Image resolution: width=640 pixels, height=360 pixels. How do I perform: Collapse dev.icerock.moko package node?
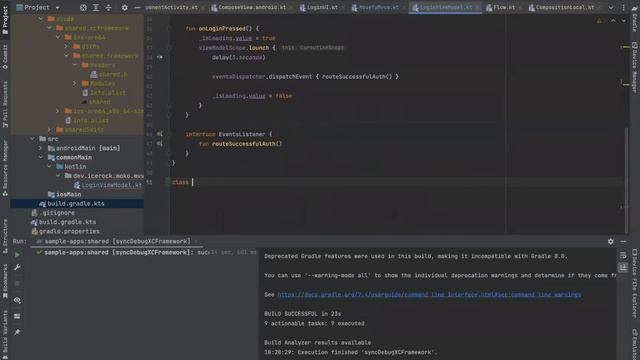[58, 176]
